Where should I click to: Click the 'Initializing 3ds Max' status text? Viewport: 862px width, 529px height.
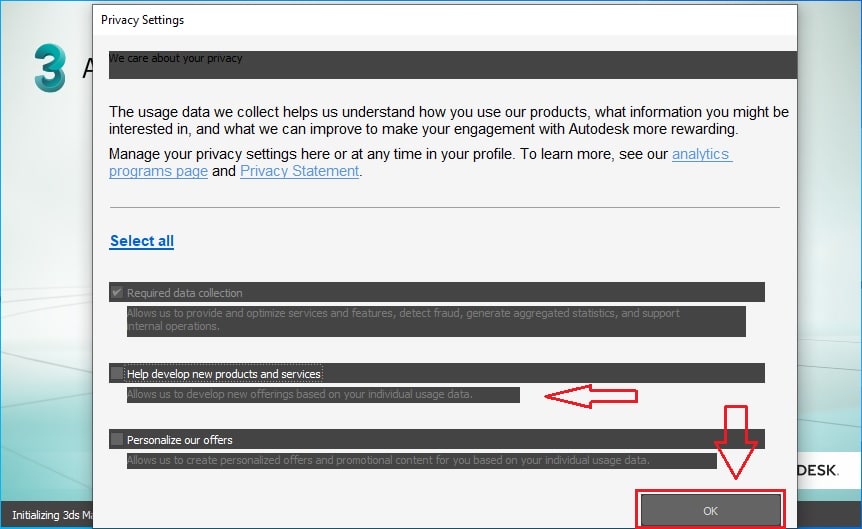coord(52,515)
